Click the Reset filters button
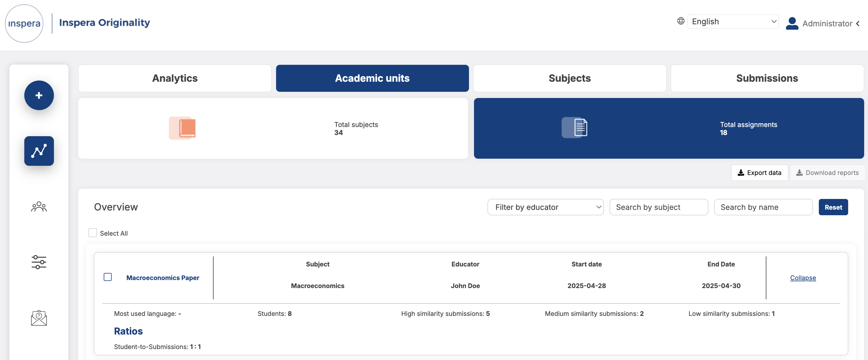The image size is (868, 360). [x=833, y=207]
